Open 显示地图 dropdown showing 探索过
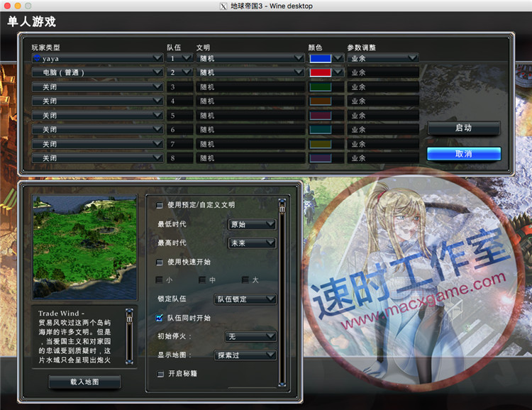Screen dimensions: 532x410 click(x=245, y=355)
